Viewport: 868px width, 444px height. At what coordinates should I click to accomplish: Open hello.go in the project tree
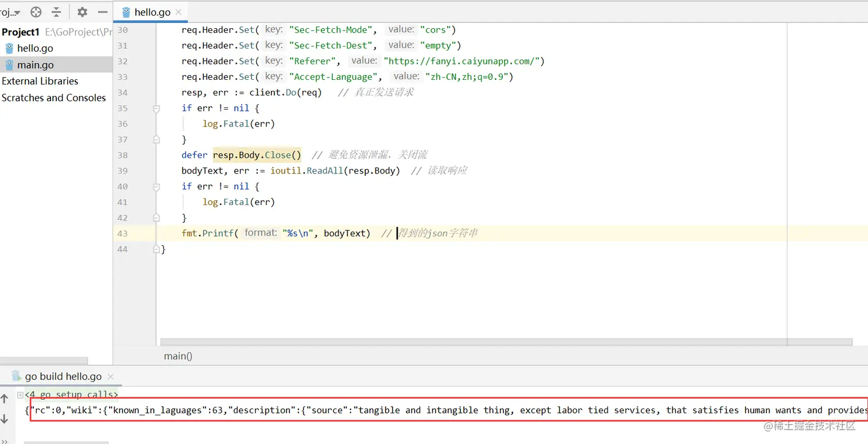tap(35, 48)
